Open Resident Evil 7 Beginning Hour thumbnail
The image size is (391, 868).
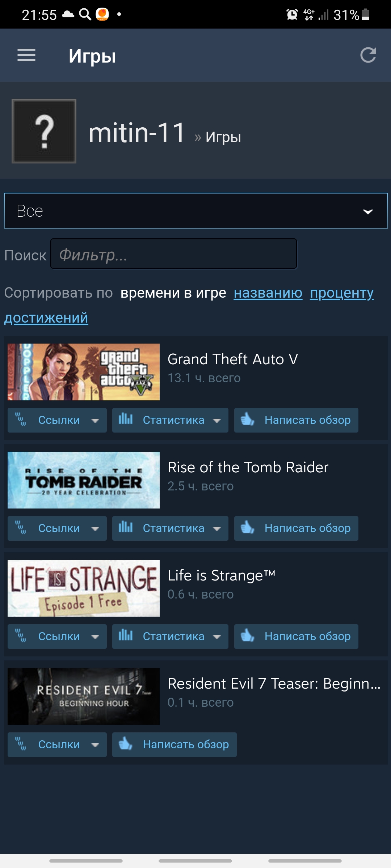pyautogui.click(x=84, y=696)
